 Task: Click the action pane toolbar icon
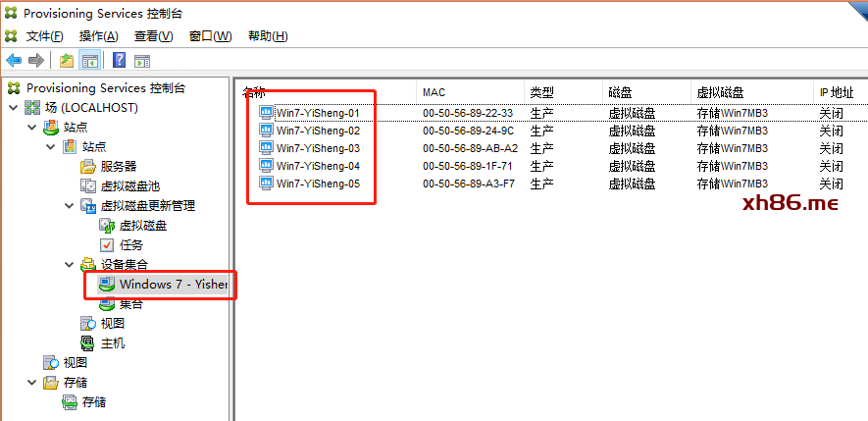pos(142,61)
